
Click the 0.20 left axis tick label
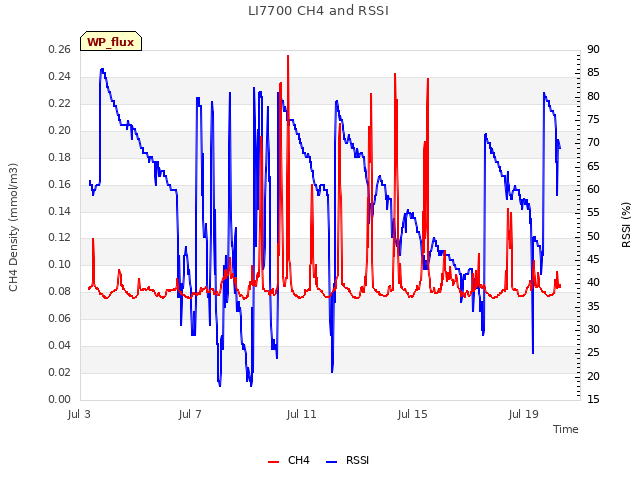60,130
